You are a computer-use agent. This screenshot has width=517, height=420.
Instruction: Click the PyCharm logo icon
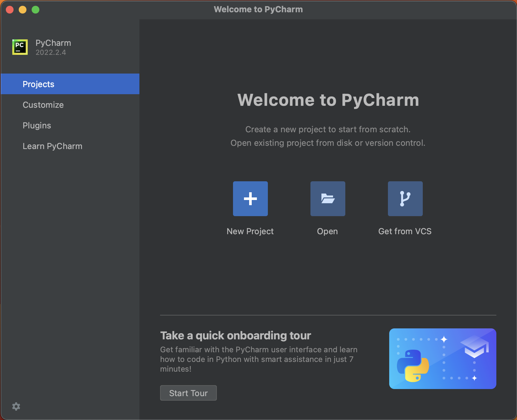20,47
